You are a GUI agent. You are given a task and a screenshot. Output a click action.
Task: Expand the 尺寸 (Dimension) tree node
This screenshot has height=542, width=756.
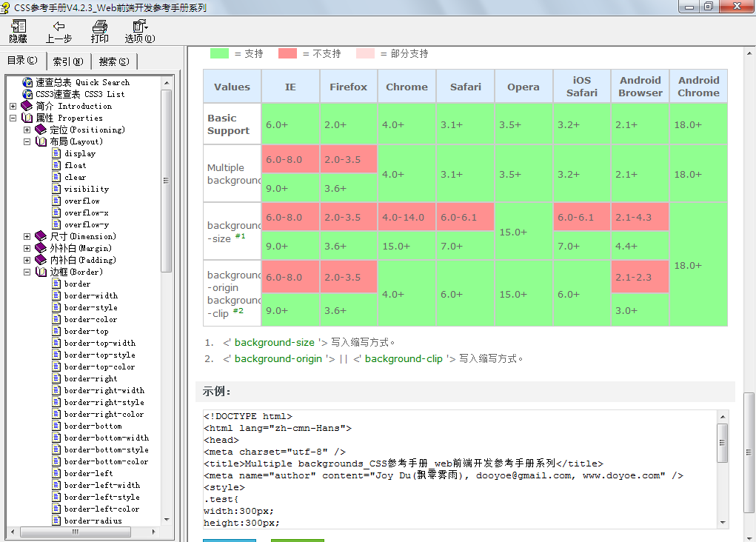27,236
